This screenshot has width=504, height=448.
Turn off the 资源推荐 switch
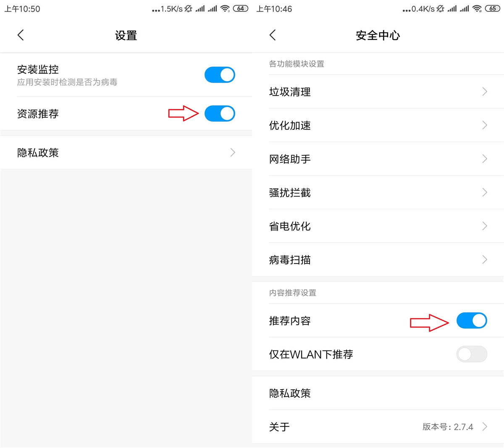[220, 113]
